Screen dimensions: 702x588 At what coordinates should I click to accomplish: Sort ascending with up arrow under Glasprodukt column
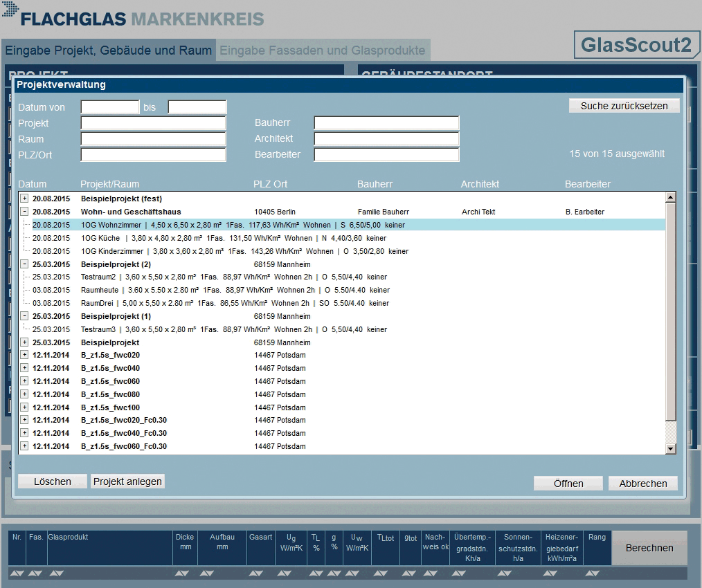point(53,573)
